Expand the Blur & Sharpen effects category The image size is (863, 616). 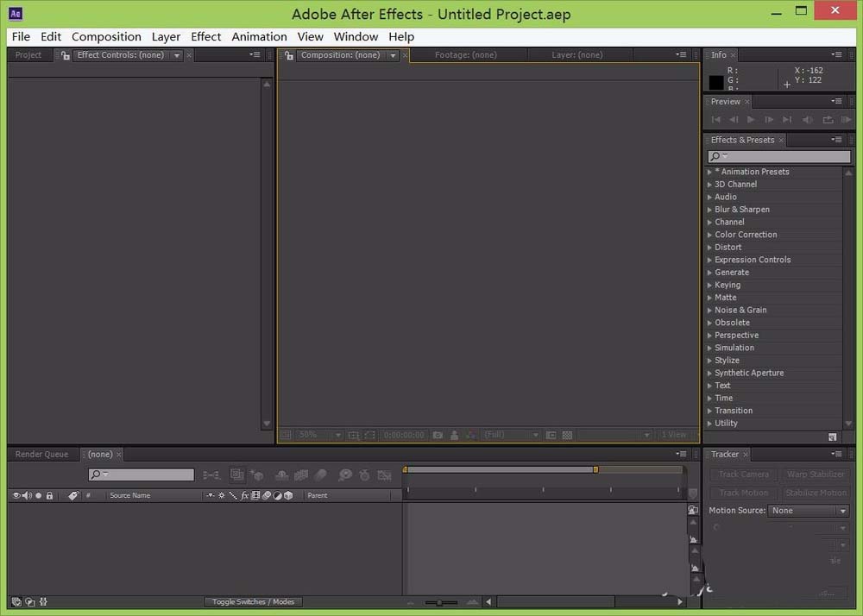tap(709, 210)
